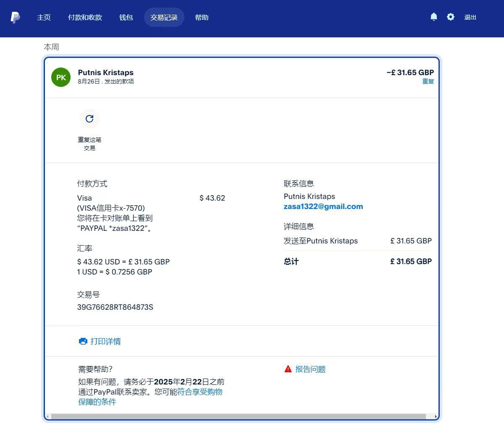Open the 钱包 menu item
The image size is (504, 426).
click(126, 17)
